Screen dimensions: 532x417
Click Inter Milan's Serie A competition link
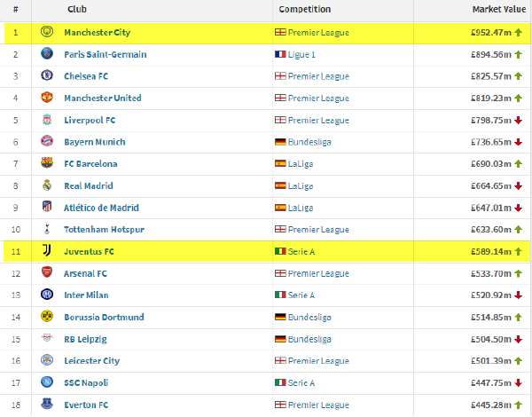click(x=301, y=295)
